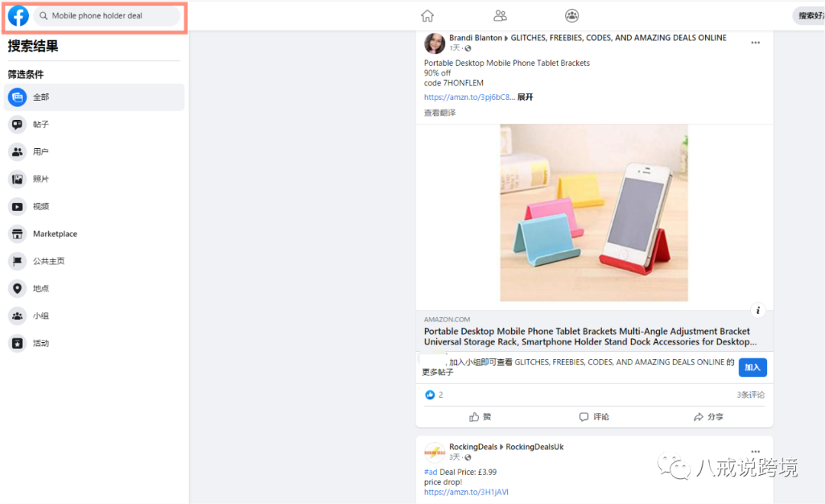Select the 地点 filter icon
The width and height of the screenshot is (825, 504).
pos(18,289)
